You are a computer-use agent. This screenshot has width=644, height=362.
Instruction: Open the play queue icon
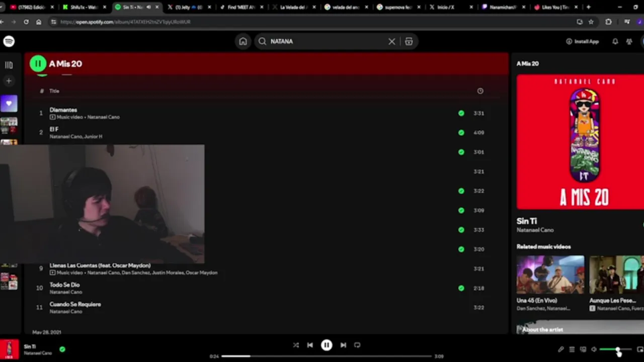[x=572, y=349]
